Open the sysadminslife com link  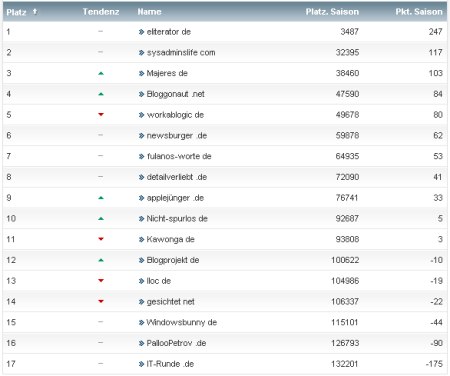tap(181, 52)
